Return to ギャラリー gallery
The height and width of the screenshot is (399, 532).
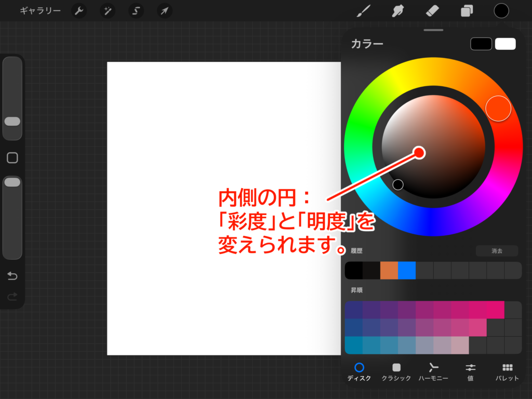coord(40,11)
